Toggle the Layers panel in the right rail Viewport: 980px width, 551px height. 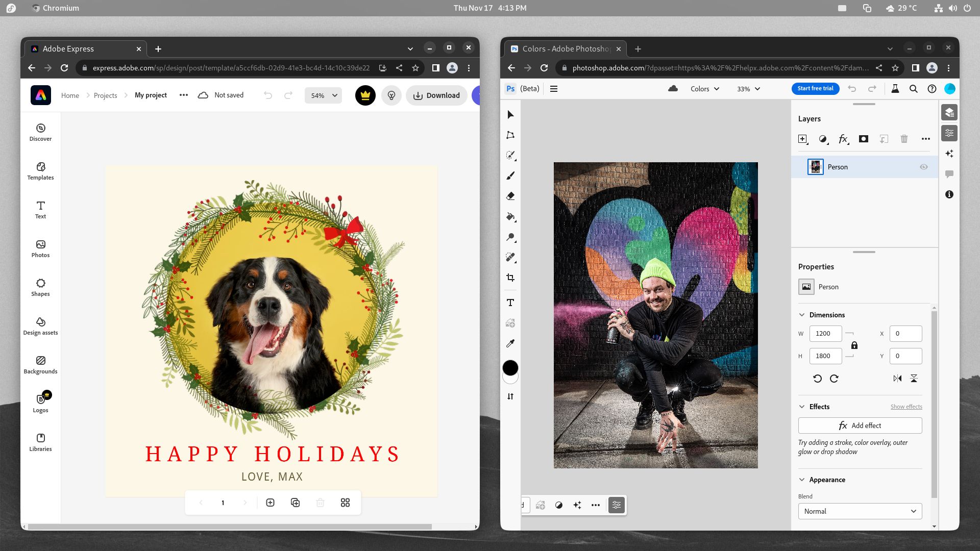click(x=950, y=112)
